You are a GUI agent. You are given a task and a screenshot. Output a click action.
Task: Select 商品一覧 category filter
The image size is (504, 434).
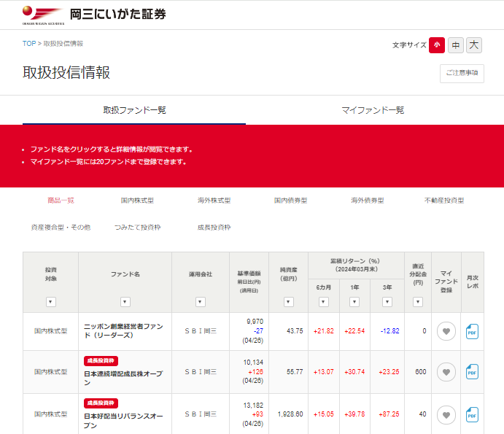click(61, 201)
